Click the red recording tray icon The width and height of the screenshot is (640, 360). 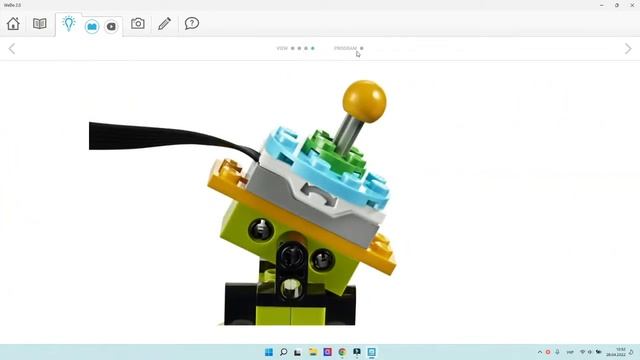(x=548, y=352)
